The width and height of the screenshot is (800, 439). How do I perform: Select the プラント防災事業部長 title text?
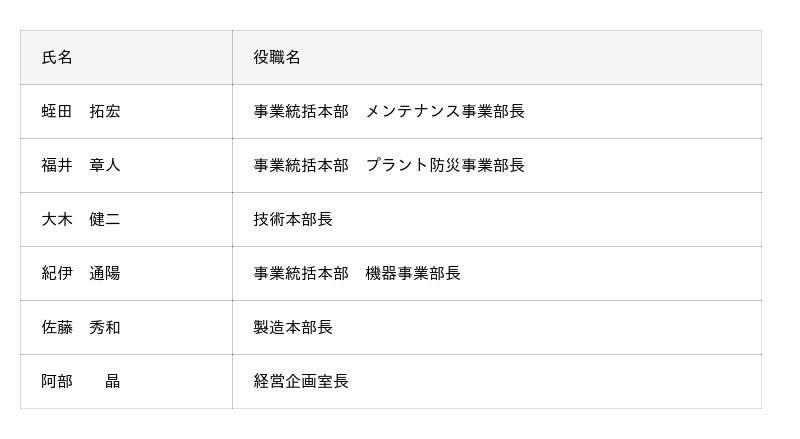445,166
